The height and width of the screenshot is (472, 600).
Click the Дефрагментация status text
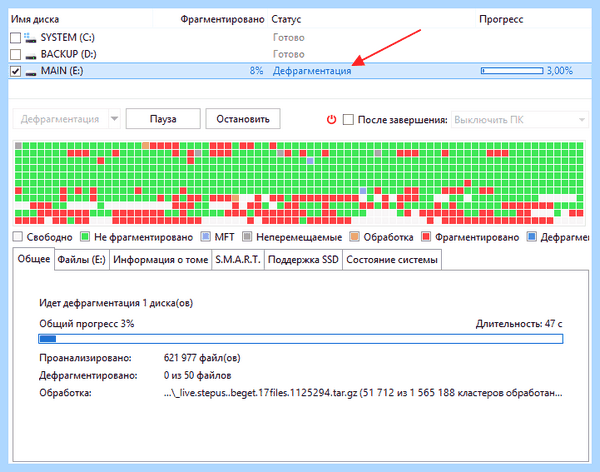(312, 71)
